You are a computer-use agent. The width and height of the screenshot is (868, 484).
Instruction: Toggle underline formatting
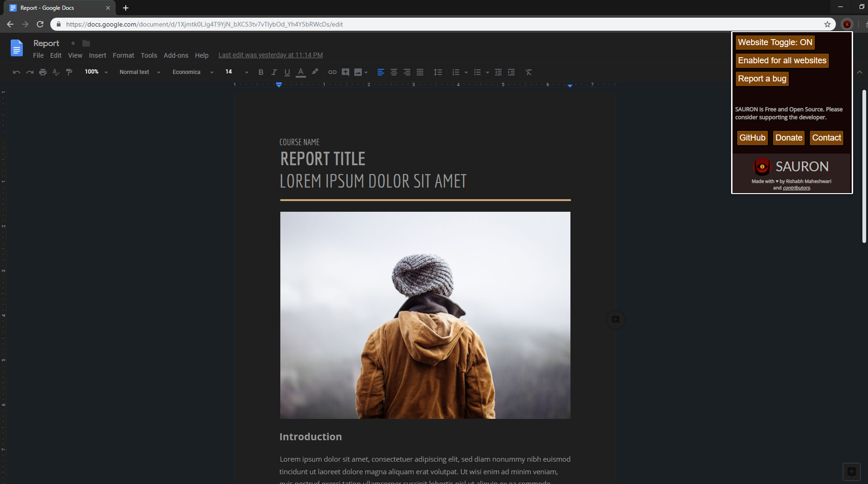tap(287, 72)
